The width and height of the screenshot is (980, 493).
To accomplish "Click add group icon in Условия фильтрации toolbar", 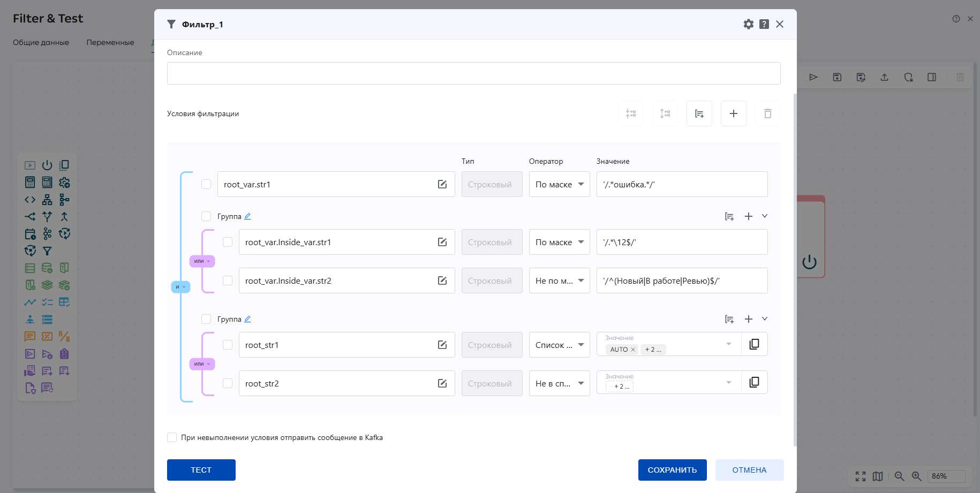I will point(699,113).
